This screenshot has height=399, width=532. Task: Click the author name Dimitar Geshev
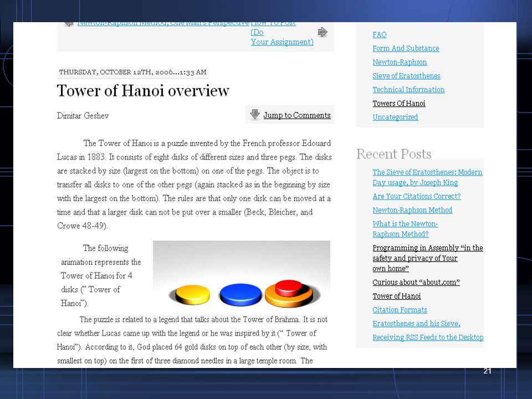[x=83, y=116]
